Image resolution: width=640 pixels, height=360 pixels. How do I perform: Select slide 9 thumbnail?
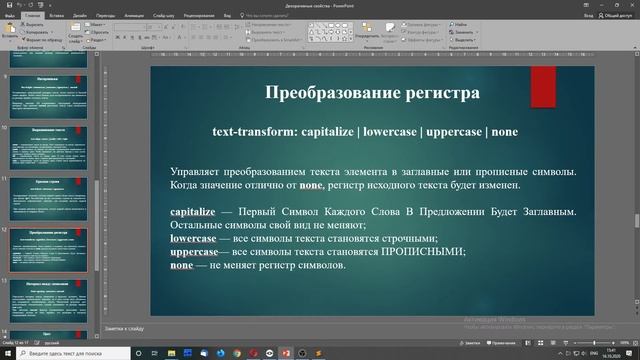pyautogui.click(x=48, y=97)
